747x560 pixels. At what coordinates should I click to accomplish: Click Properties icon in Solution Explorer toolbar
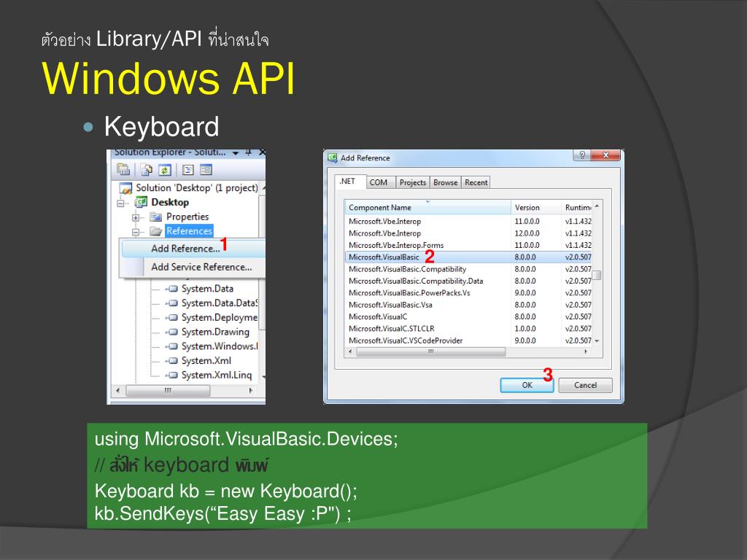(x=123, y=169)
